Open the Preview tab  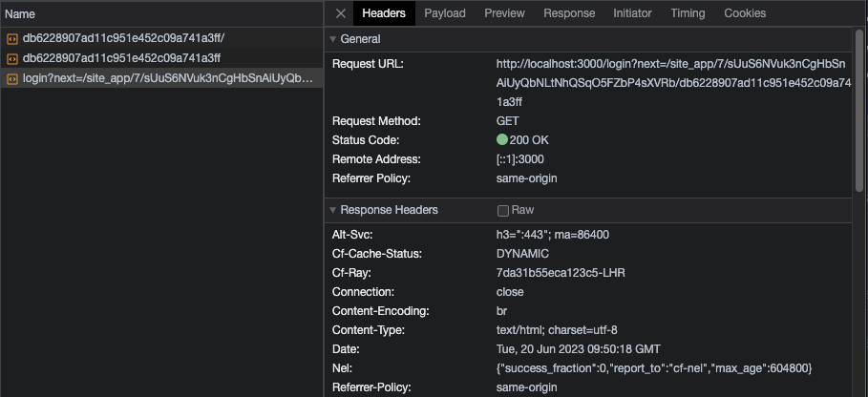tap(504, 13)
